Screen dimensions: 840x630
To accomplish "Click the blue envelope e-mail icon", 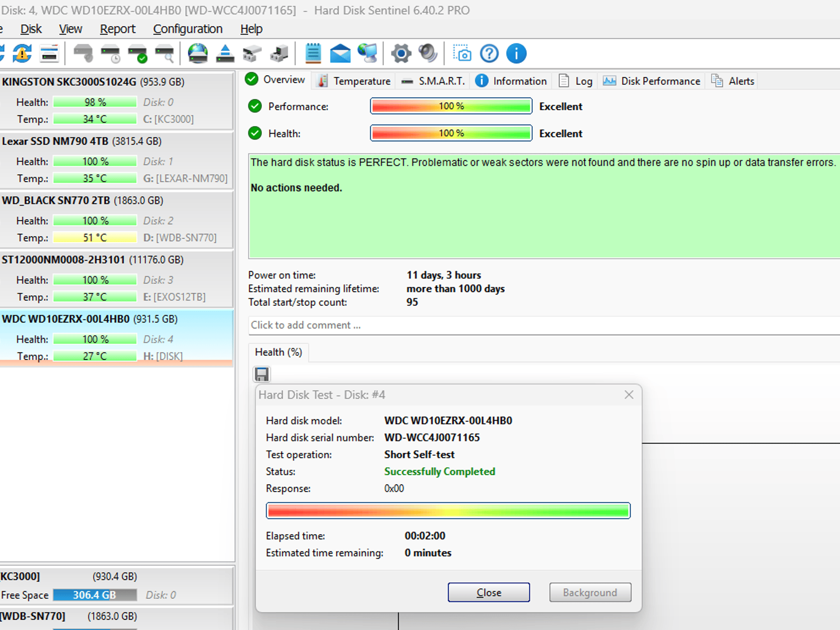I will point(340,54).
